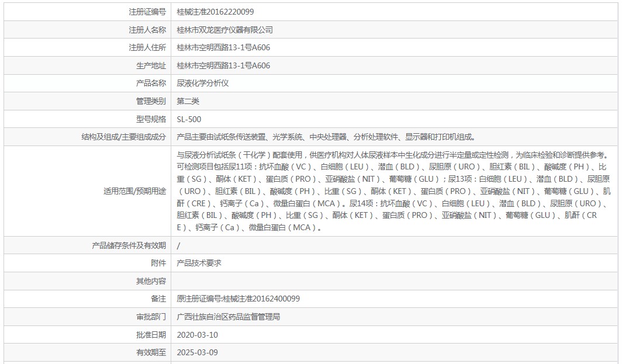Select the 管理类别 label
This screenshot has height=364, width=622.
[151, 101]
